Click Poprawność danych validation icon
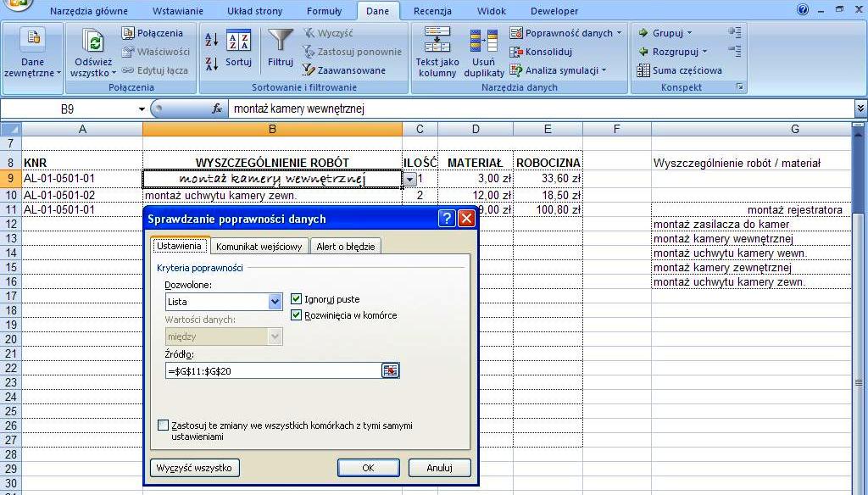The height and width of the screenshot is (495, 868). (516, 33)
